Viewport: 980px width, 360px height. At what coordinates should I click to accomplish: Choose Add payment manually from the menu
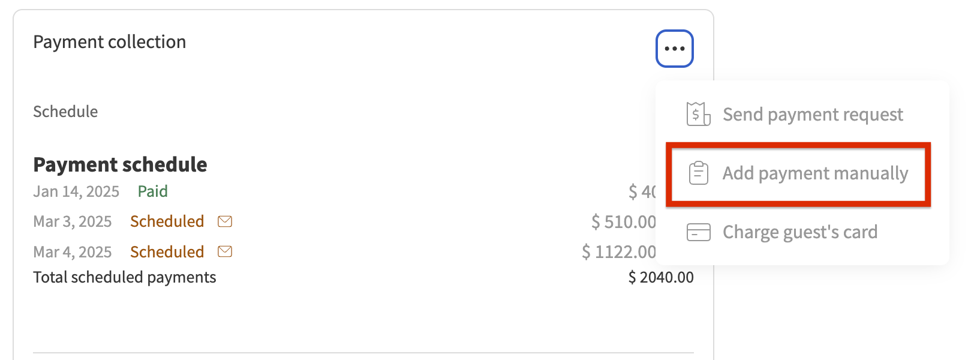tap(814, 173)
